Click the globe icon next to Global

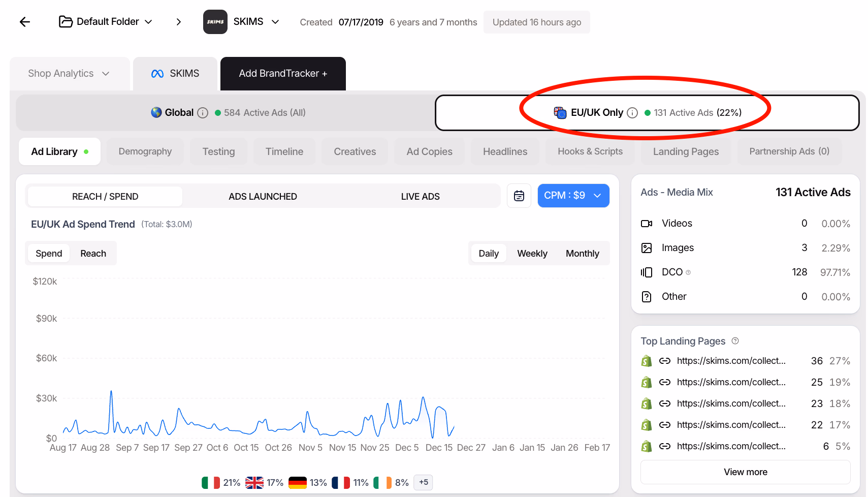coord(155,112)
